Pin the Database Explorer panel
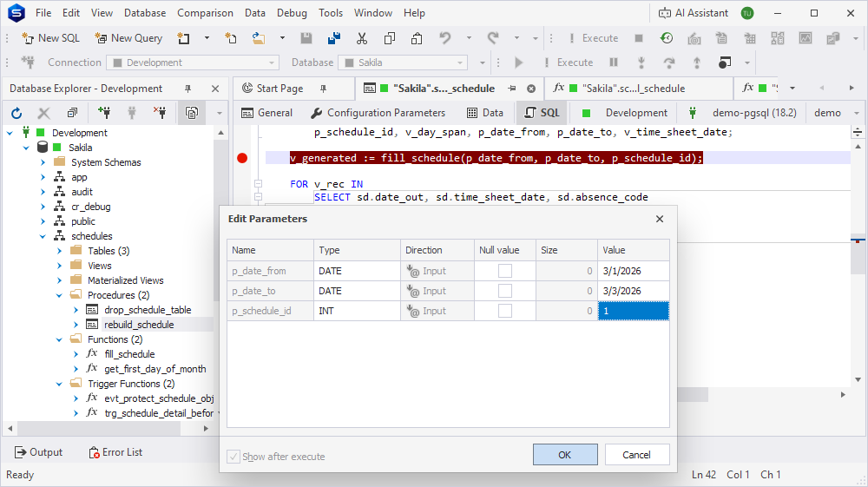Image resolution: width=868 pixels, height=487 pixels. tap(187, 89)
